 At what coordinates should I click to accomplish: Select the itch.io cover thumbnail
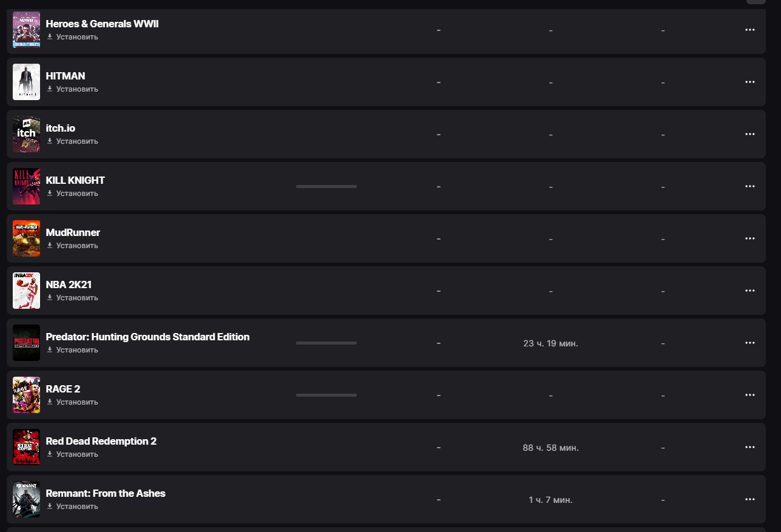(27, 134)
